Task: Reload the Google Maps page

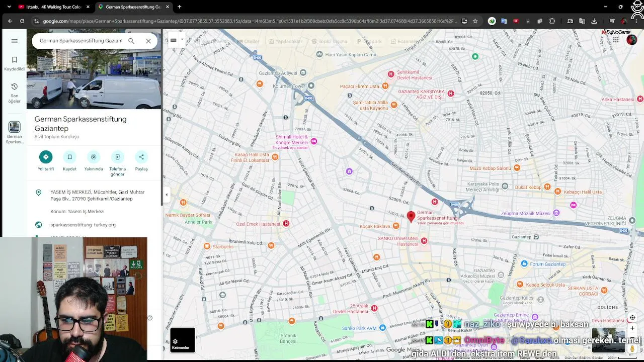Action: click(22, 21)
